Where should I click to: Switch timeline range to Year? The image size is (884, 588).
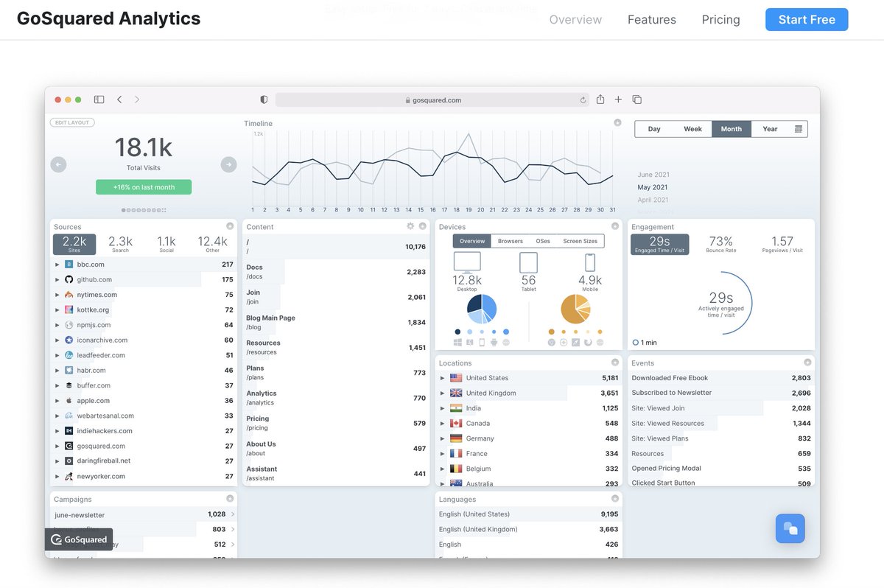770,129
